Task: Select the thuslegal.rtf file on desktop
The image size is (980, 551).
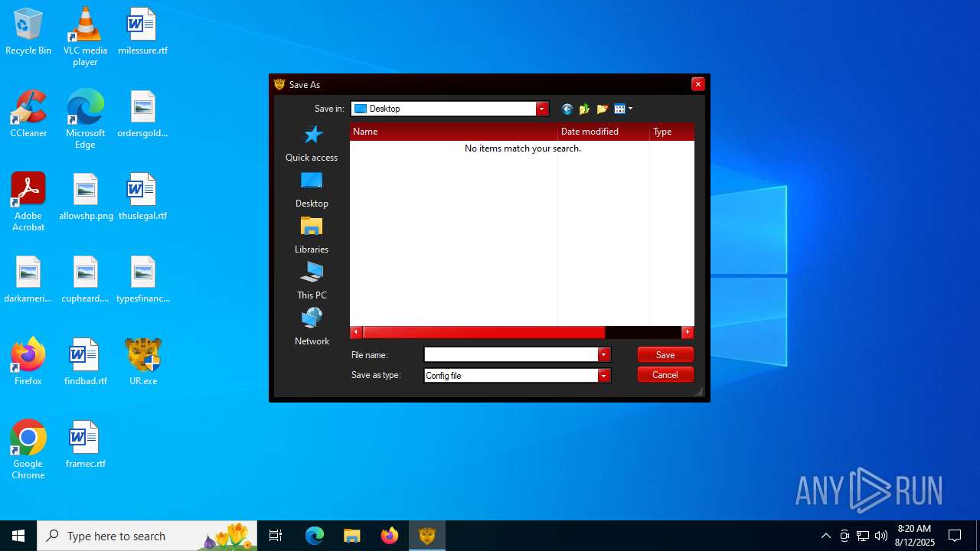Action: coord(142,197)
